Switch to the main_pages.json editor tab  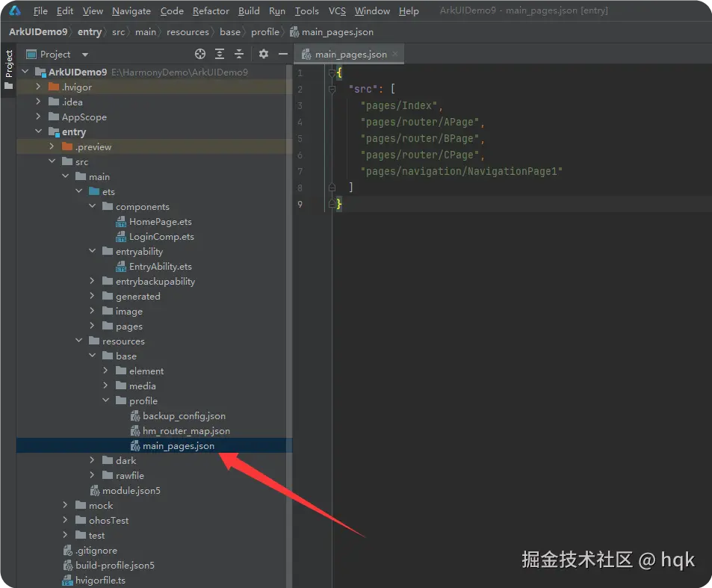coord(348,54)
